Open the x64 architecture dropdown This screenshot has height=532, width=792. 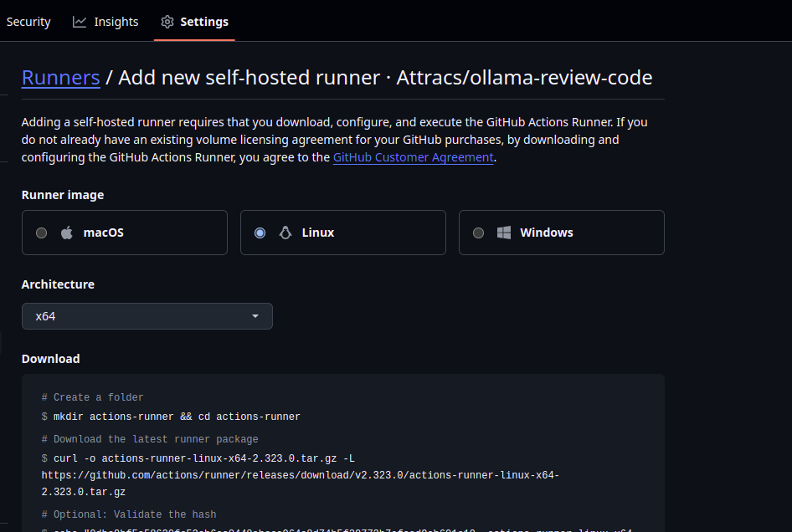pos(147,316)
